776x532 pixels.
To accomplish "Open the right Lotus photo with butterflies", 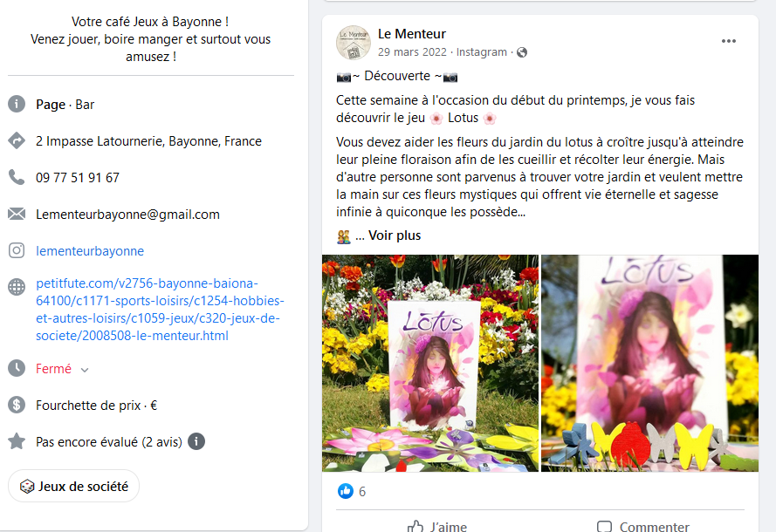I will pos(649,363).
